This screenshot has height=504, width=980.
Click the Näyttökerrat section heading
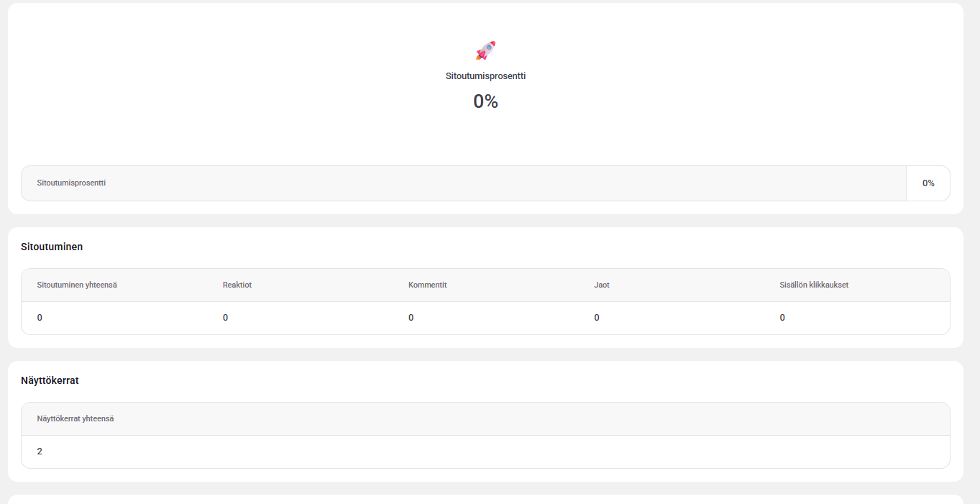click(x=50, y=380)
